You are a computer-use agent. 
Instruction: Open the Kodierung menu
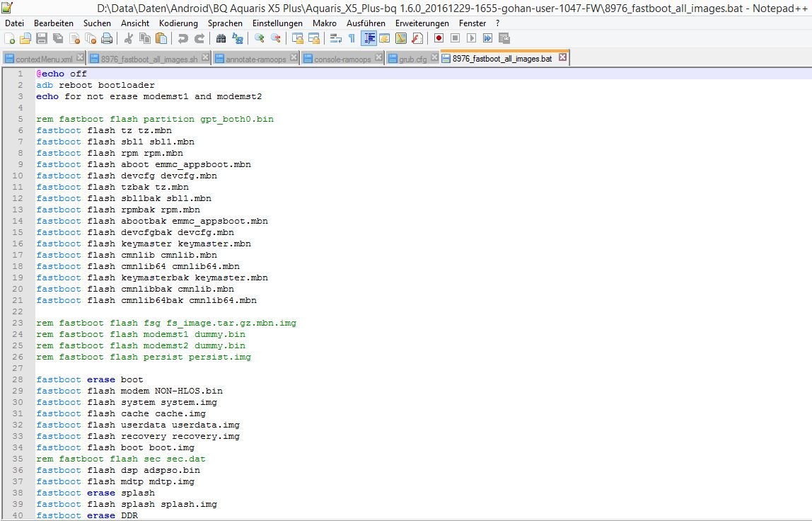tap(179, 23)
